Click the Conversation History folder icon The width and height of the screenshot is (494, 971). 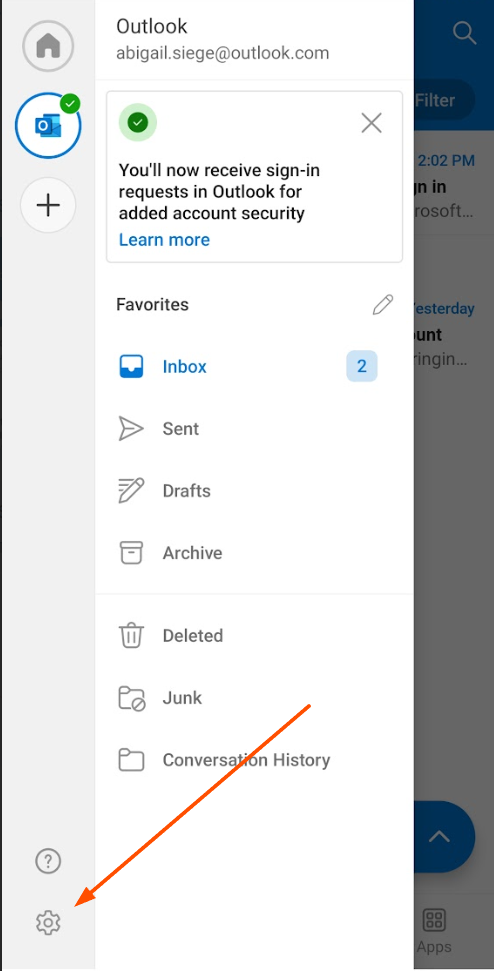click(131, 759)
